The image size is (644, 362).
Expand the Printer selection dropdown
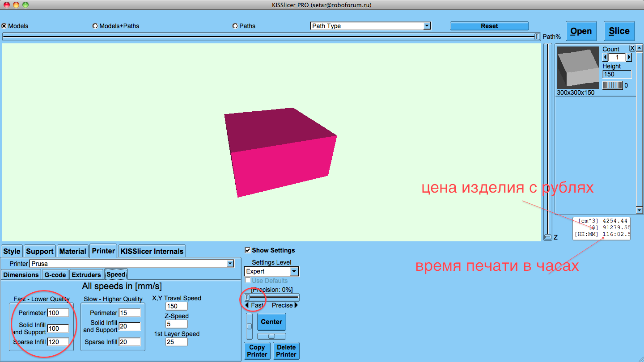tap(230, 264)
